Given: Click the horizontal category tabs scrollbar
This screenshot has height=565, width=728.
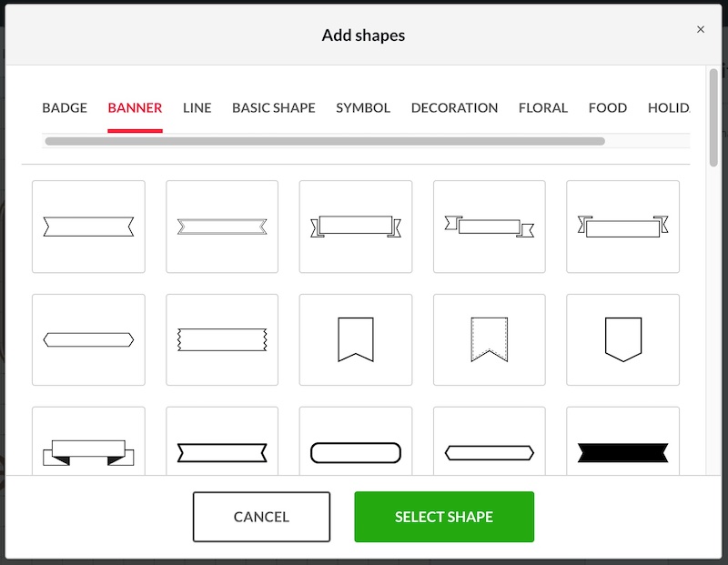Looking at the screenshot, I should click(x=325, y=141).
